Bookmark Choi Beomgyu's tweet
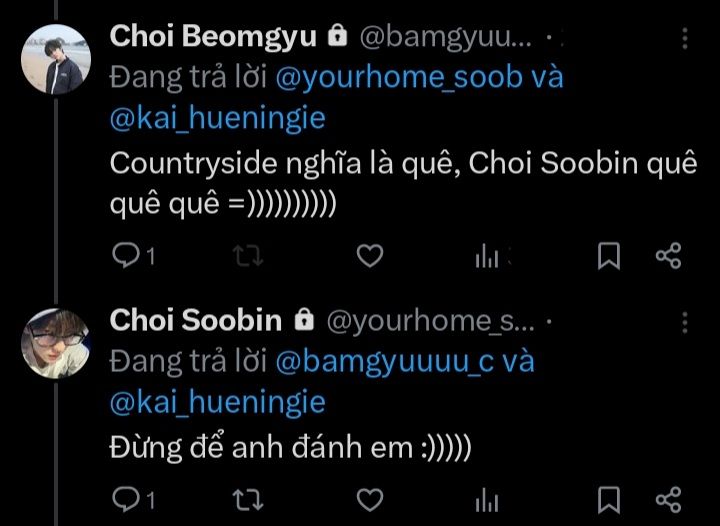Image resolution: width=720 pixels, height=526 pixels. (x=609, y=256)
